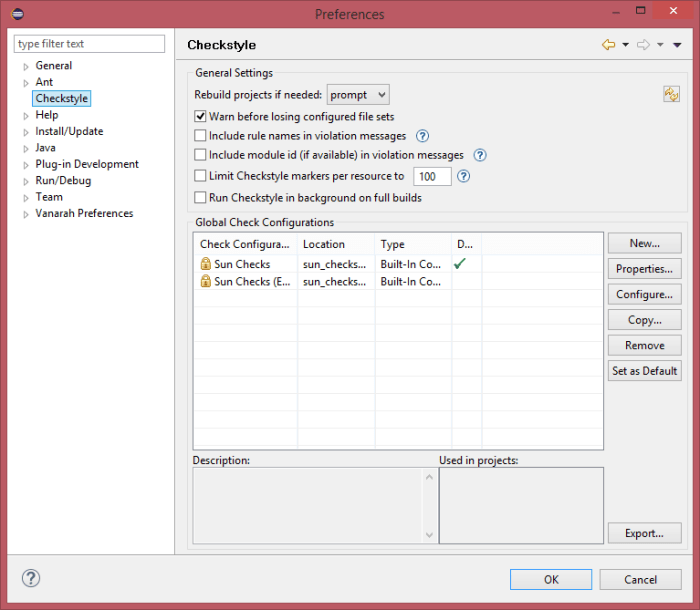Click the Sun Checks configuration name
This screenshot has width=700, height=610.
(x=242, y=264)
